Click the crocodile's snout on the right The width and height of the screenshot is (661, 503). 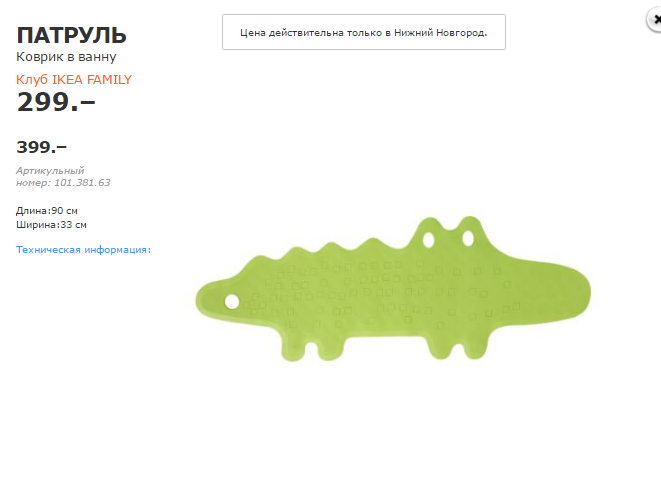coord(561,292)
